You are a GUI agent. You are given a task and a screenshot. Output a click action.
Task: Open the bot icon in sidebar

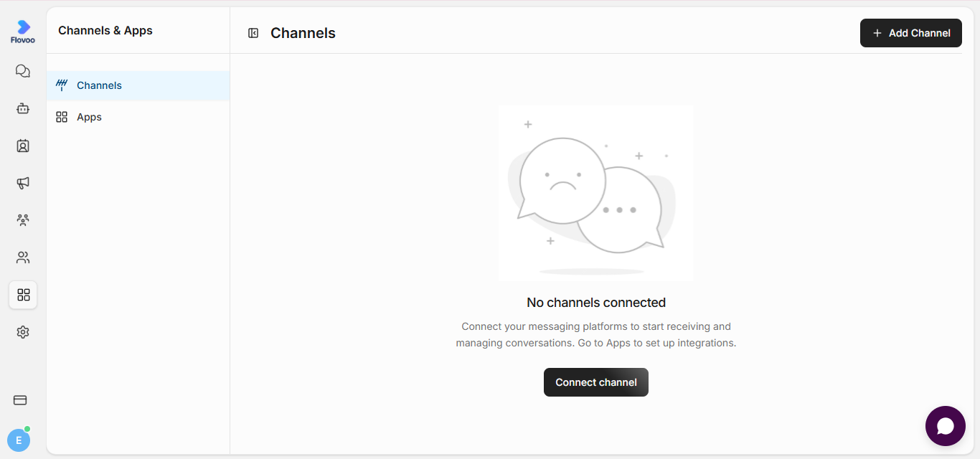(23, 108)
